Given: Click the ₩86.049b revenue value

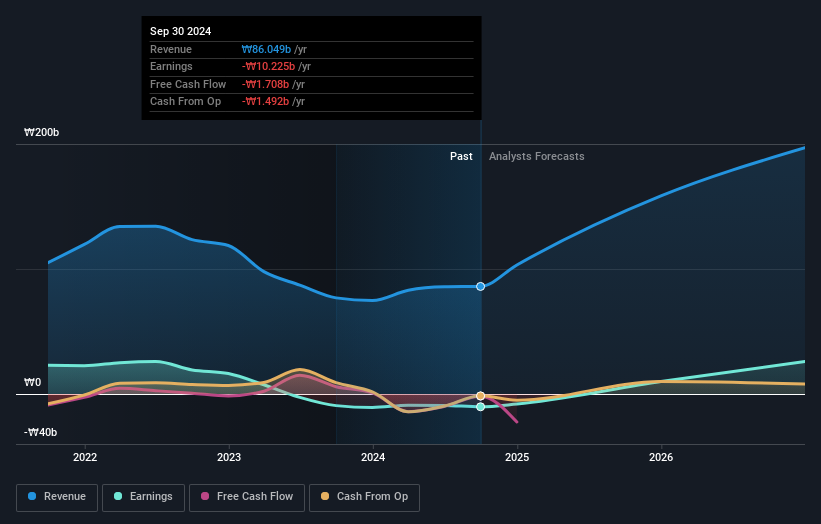Looking at the screenshot, I should coord(266,49).
